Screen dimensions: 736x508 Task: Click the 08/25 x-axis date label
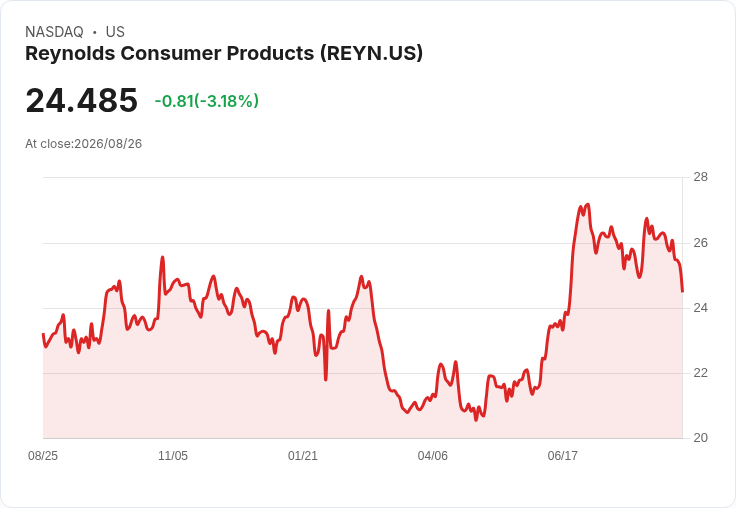click(43, 455)
